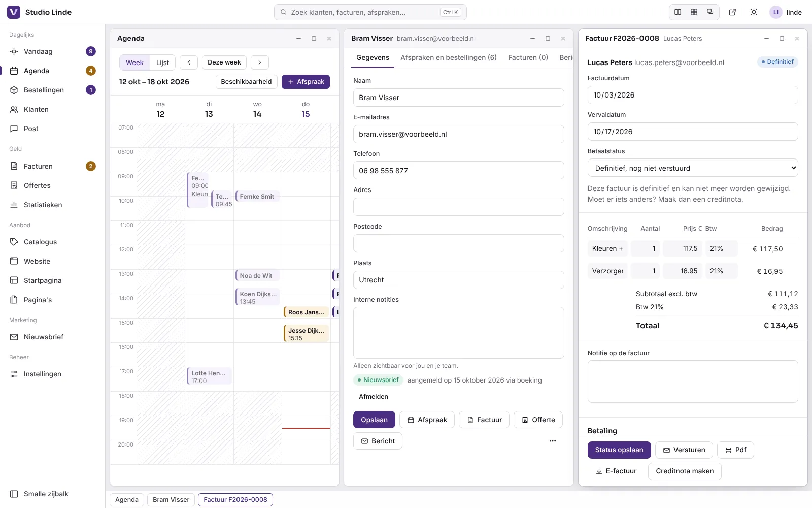812x508 pixels.
Task: Toggle light/dark theme sun icon
Action: pos(754,12)
